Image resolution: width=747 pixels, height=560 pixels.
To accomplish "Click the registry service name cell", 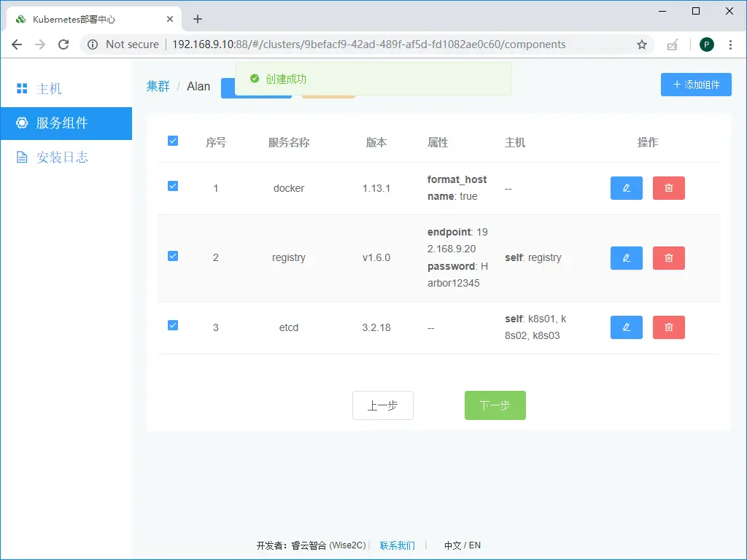I will (289, 257).
